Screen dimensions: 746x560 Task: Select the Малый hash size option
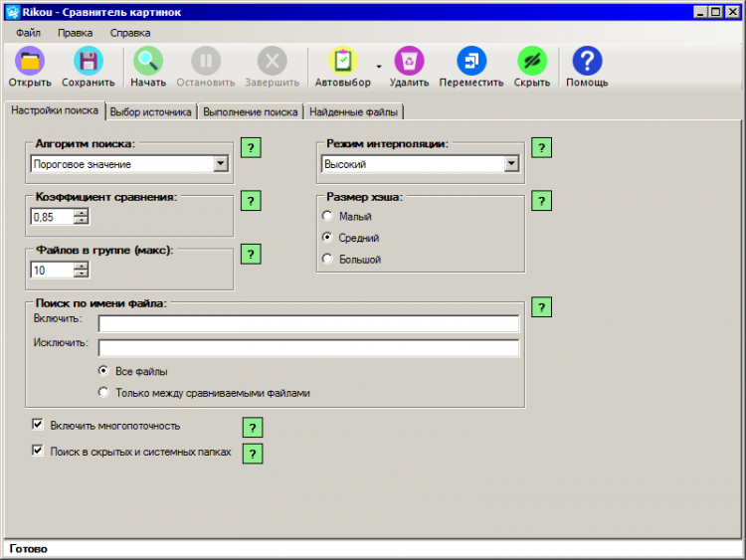327,216
